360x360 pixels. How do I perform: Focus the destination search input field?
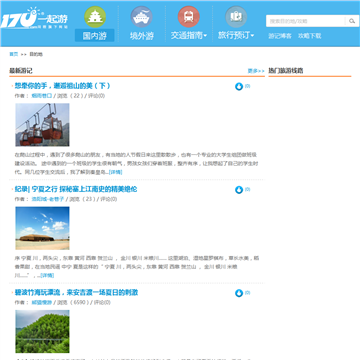(x=306, y=21)
